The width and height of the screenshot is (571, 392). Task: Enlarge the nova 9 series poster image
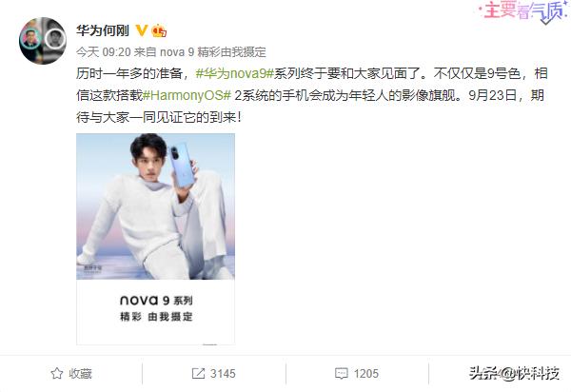coord(155,239)
